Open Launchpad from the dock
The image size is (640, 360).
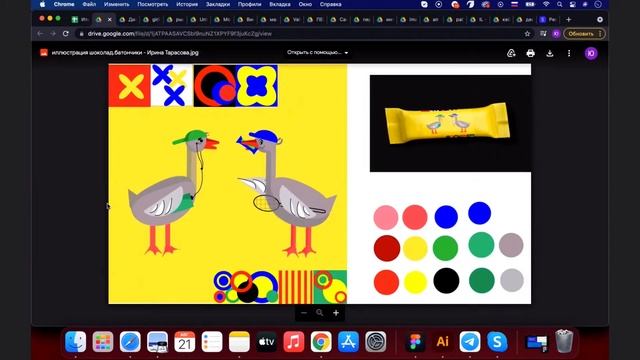click(x=103, y=341)
